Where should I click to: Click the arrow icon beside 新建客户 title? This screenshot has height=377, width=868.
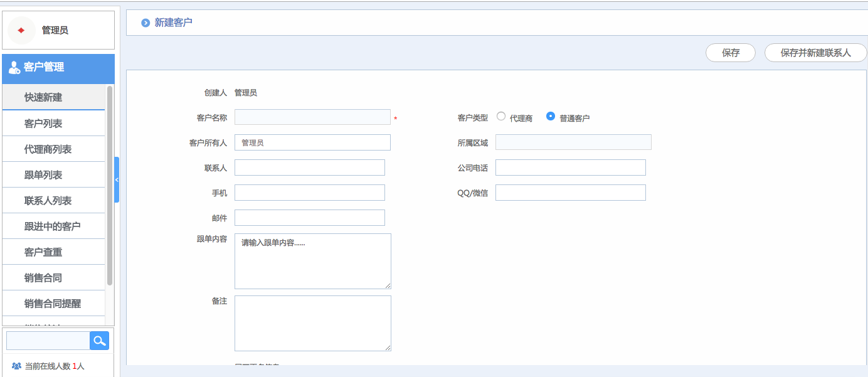point(146,23)
